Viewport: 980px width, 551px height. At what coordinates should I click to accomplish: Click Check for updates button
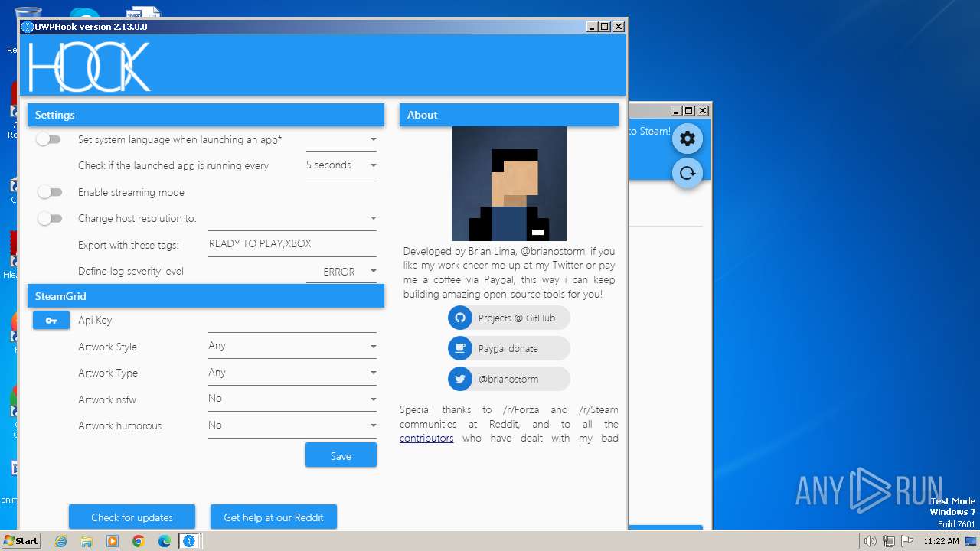tap(132, 517)
